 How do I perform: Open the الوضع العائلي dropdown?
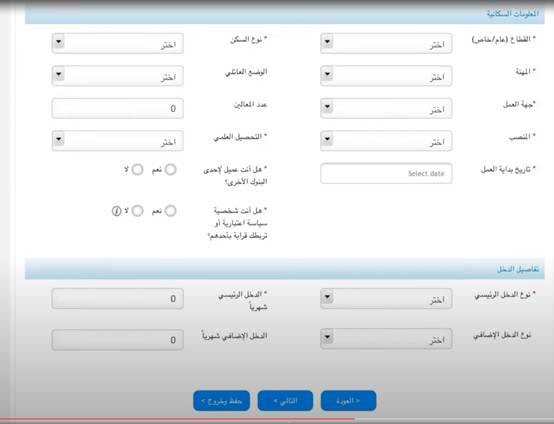point(118,76)
